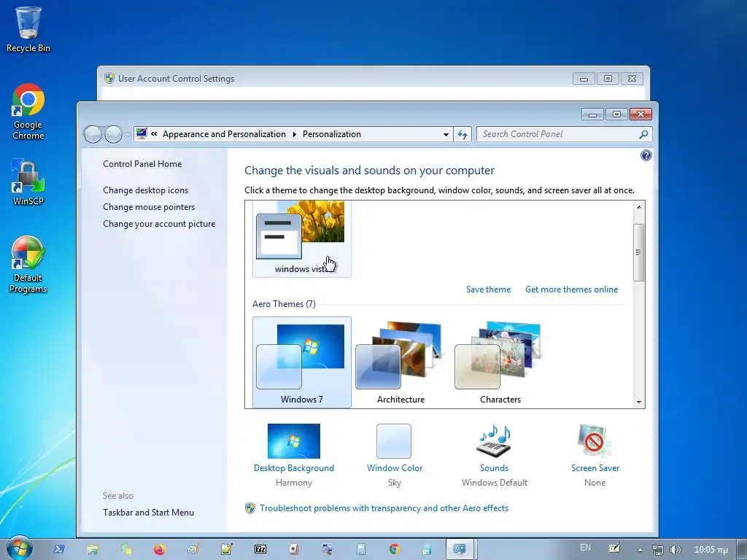Viewport: 747px width, 560px height.
Task: Open 7-Zip from the taskbar
Action: click(x=260, y=550)
